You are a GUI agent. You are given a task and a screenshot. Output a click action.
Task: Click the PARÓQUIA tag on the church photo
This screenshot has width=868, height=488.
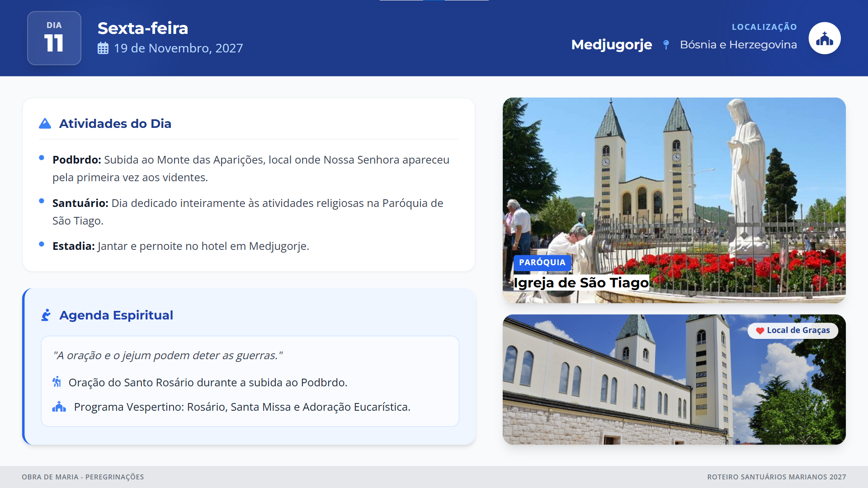pyautogui.click(x=542, y=263)
